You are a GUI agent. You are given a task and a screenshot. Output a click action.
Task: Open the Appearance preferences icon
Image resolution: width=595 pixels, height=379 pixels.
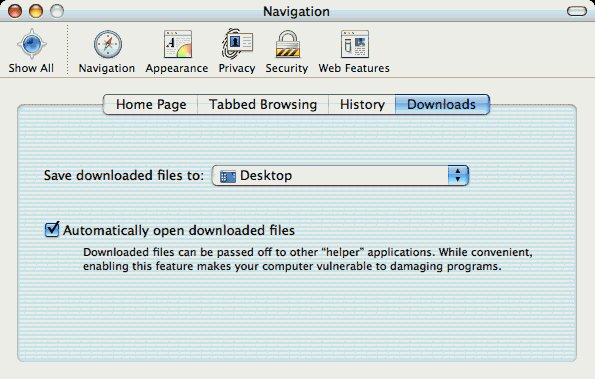coord(178,44)
